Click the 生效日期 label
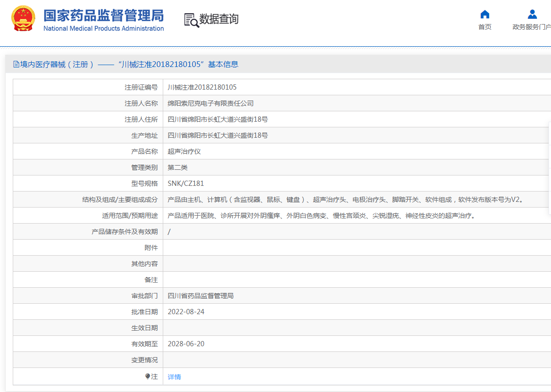Image resolution: width=551 pixels, height=392 pixels. tap(144, 328)
